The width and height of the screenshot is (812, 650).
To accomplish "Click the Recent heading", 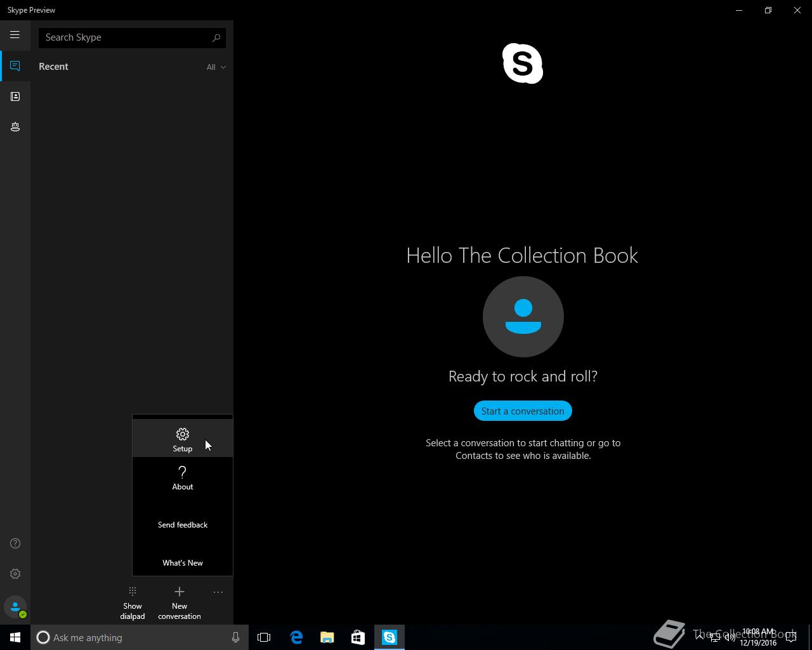I will 53,67.
